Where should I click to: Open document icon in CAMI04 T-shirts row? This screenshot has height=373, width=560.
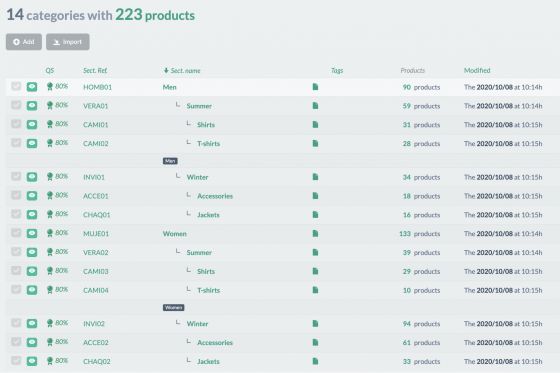click(x=315, y=290)
